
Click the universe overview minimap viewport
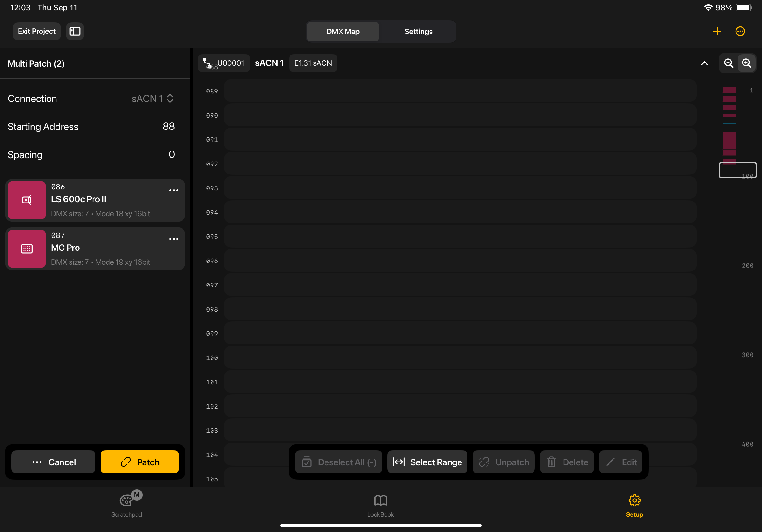point(737,170)
